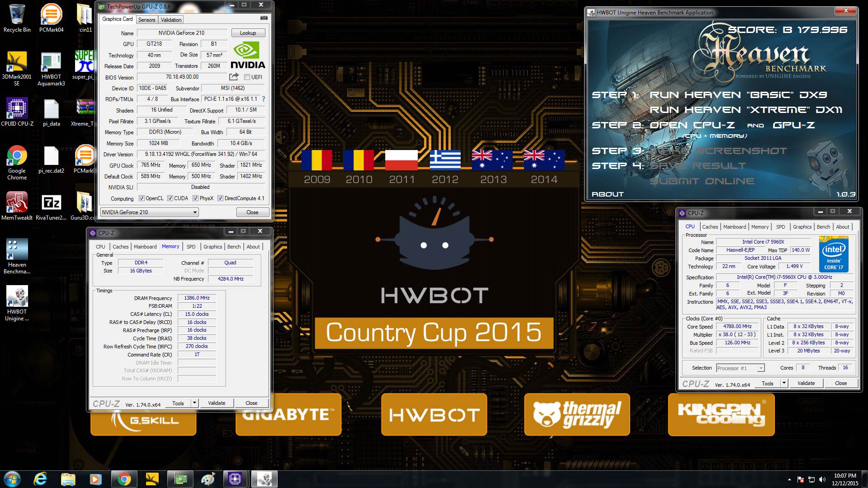Screen dimensions: 868x488
Task: Switch to GPU-Z taskbar button
Action: (x=180, y=479)
